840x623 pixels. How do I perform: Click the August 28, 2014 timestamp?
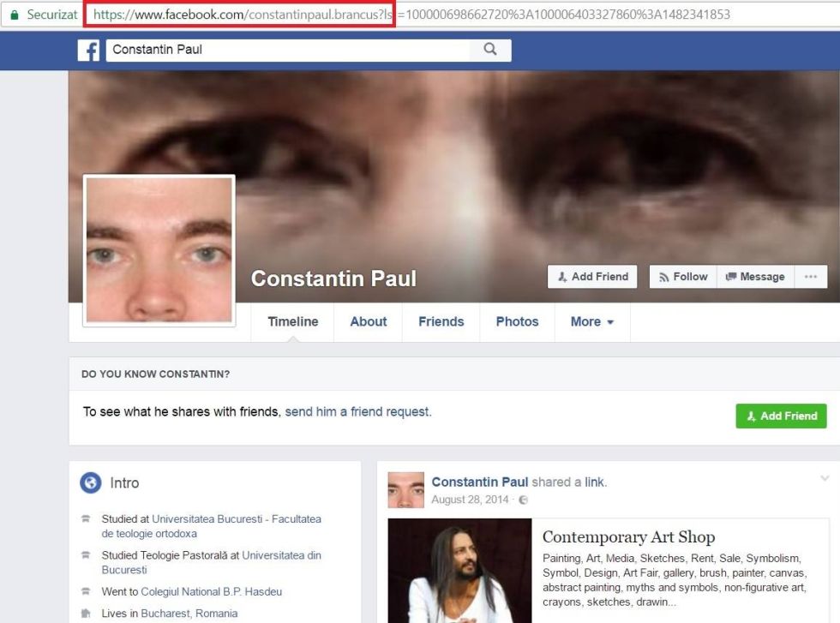(470, 500)
